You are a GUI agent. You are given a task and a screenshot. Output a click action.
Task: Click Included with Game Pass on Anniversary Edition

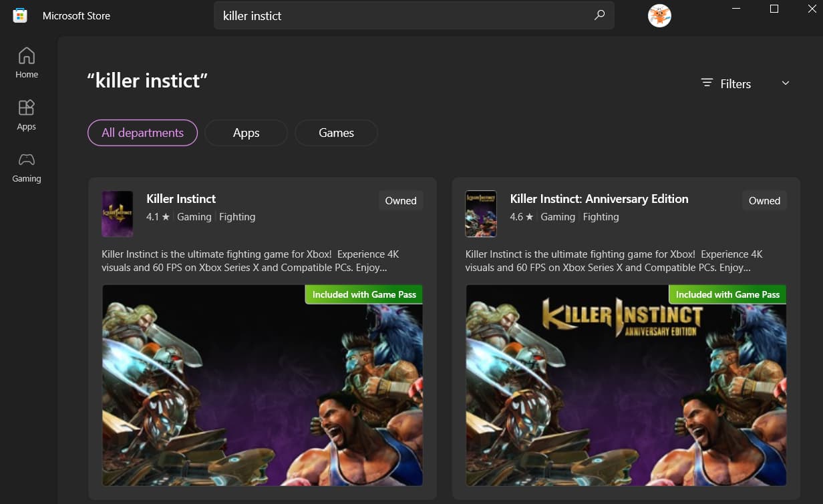(x=727, y=294)
